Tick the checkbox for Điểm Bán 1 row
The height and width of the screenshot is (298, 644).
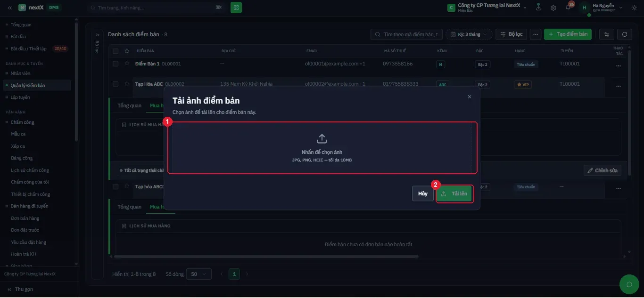coord(116,64)
